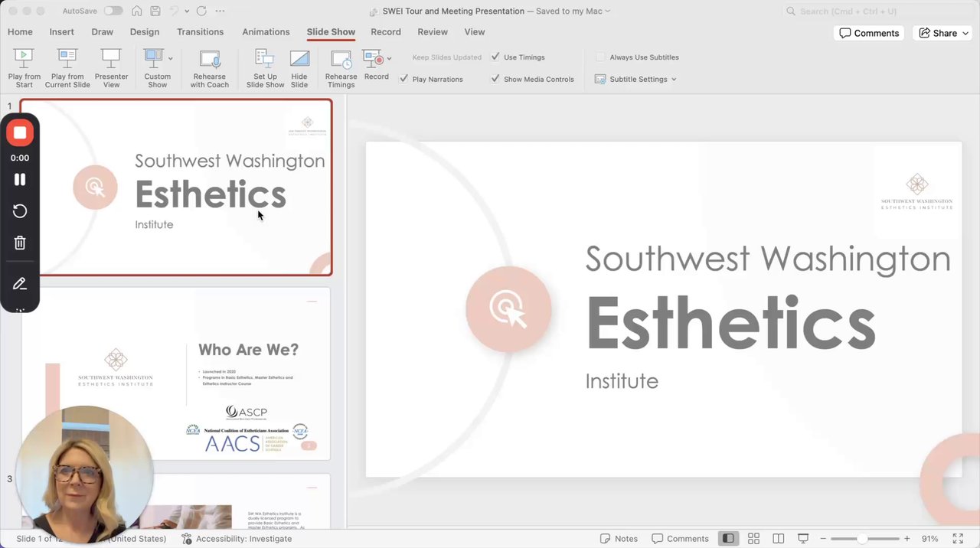Click Accessibility: Investigate in status bar
This screenshot has height=548, width=980.
click(x=237, y=539)
